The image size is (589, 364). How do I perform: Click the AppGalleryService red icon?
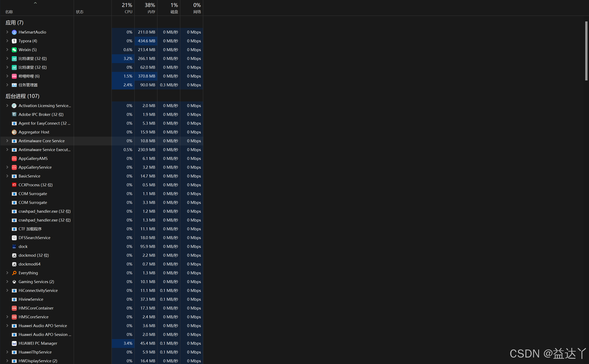click(14, 167)
